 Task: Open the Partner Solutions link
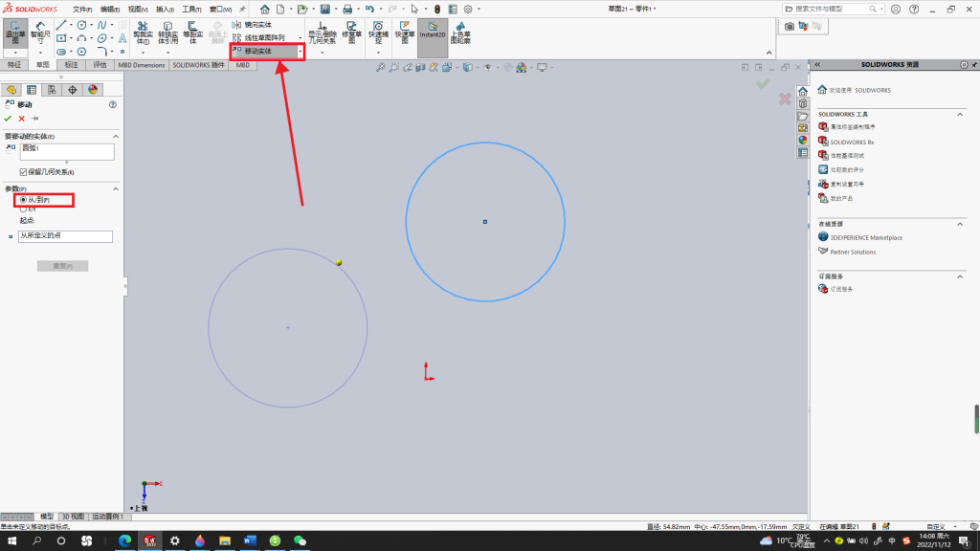coord(853,252)
